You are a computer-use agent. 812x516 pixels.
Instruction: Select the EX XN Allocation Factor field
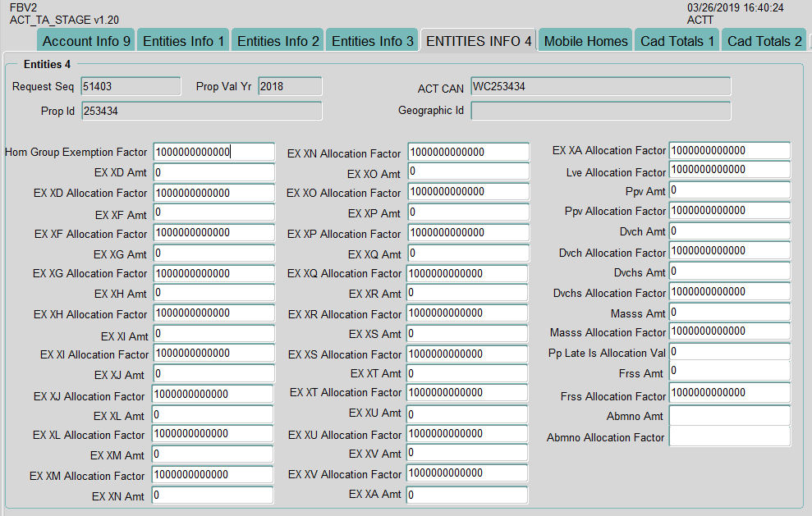pyautogui.click(x=468, y=152)
